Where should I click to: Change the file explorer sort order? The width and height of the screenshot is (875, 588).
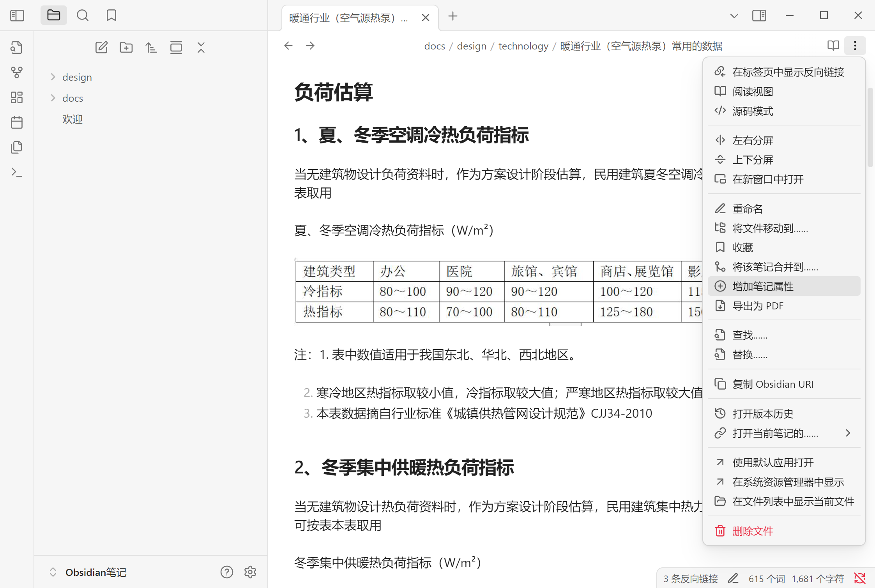[151, 47]
